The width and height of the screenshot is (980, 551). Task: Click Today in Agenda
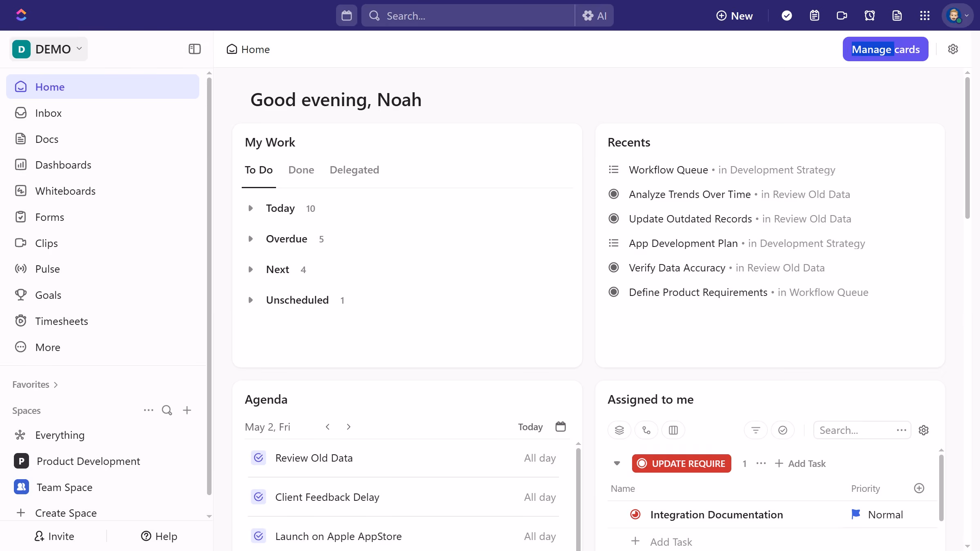point(530,427)
